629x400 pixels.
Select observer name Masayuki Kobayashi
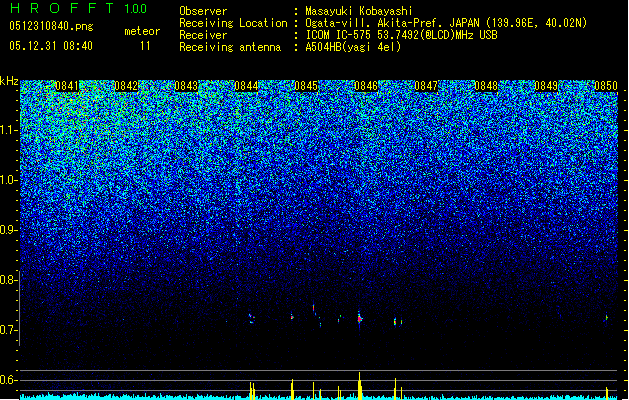point(358,11)
